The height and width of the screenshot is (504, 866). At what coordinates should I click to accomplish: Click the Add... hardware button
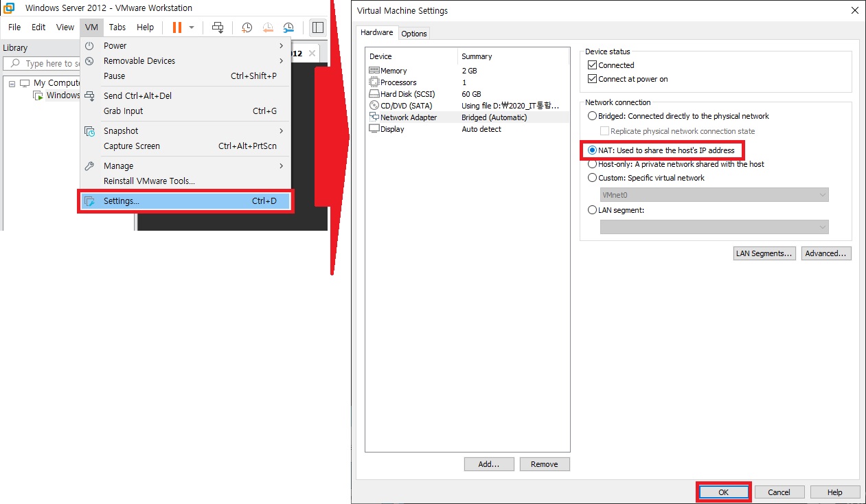pyautogui.click(x=489, y=464)
